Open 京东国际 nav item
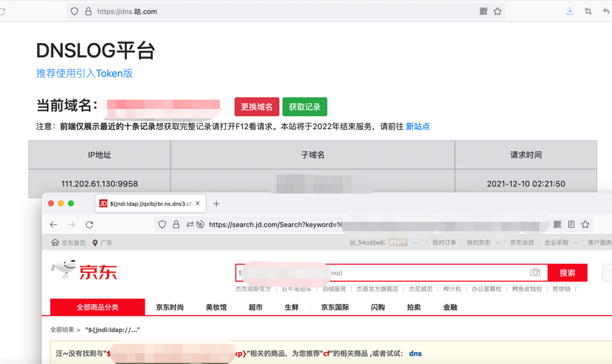 (x=335, y=308)
